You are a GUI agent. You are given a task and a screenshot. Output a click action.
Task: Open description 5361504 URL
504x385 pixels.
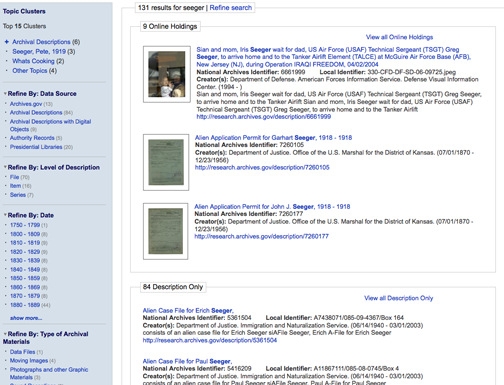[210, 340]
